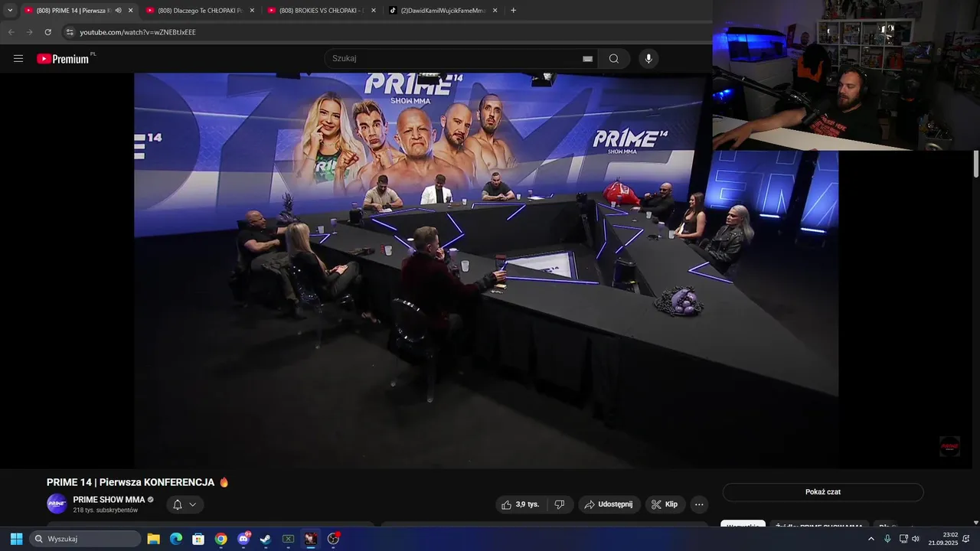Open OBS Studio from taskbar
980x551 pixels.
point(333,539)
